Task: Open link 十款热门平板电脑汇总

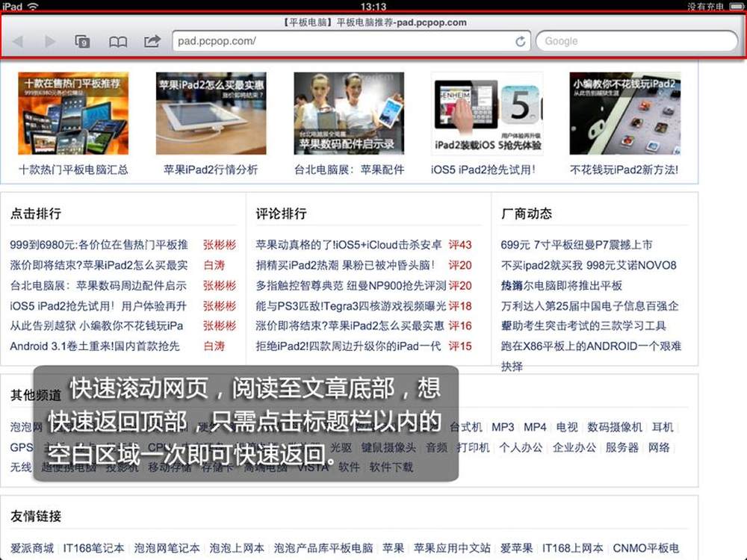Action: pos(73,169)
